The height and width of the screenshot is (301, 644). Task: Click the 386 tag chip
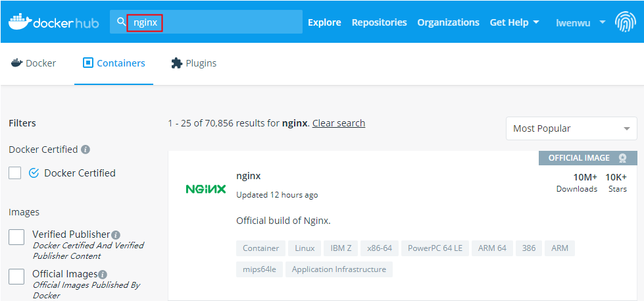529,248
